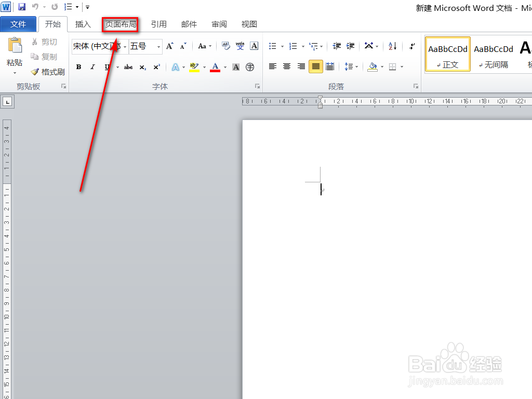This screenshot has height=399, width=532.
Task: Click Cut (剪切) in clipboard group
Action: [x=44, y=42]
